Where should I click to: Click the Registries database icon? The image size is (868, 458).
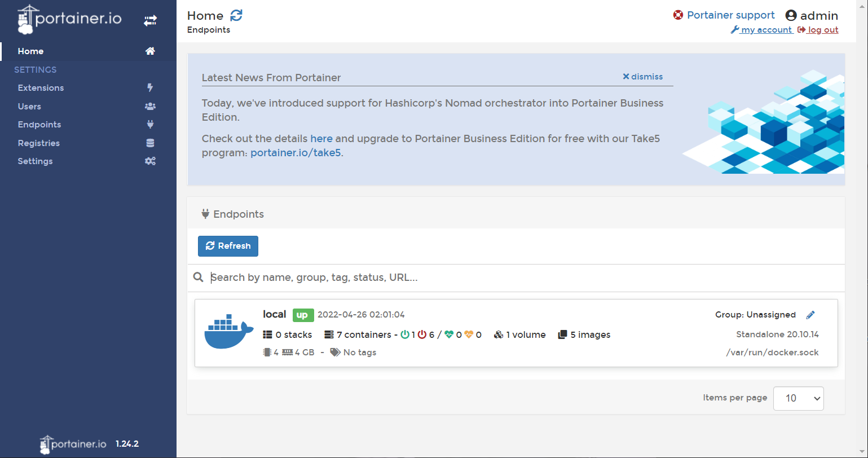(x=150, y=143)
